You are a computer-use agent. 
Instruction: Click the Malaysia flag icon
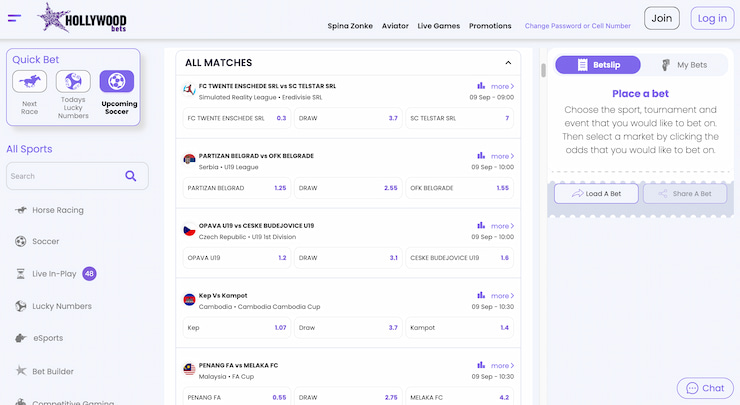(x=189, y=369)
